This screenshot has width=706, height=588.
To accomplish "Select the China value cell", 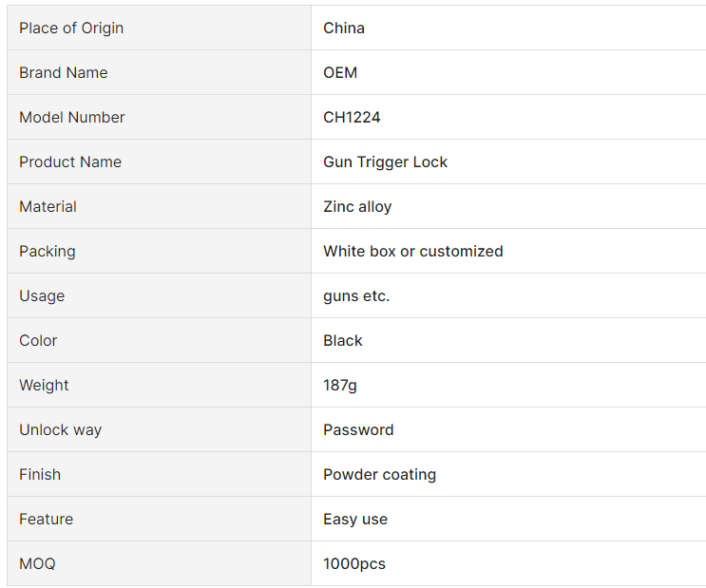I will click(x=508, y=28).
